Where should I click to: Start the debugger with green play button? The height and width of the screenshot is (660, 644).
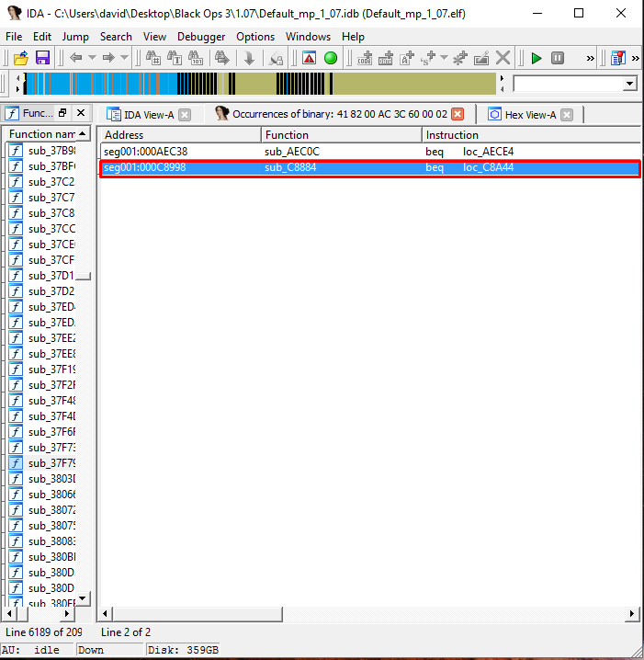click(537, 58)
